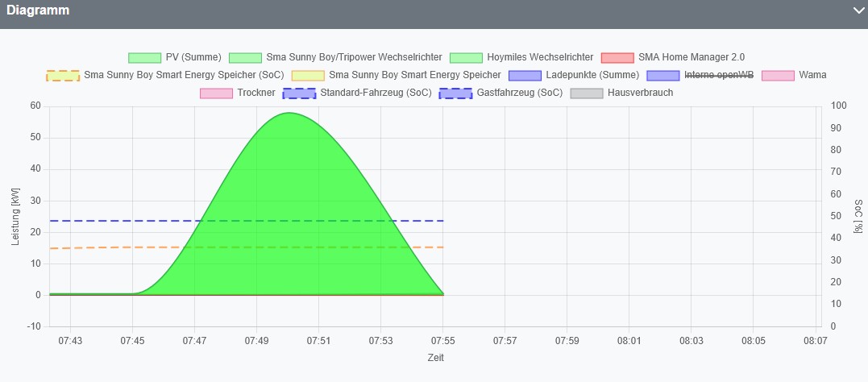Viewport: 868px width, 382px height.
Task: Click yellow Sma Sunny Boy Smart Energy Speicher swatch
Action: click(x=308, y=75)
